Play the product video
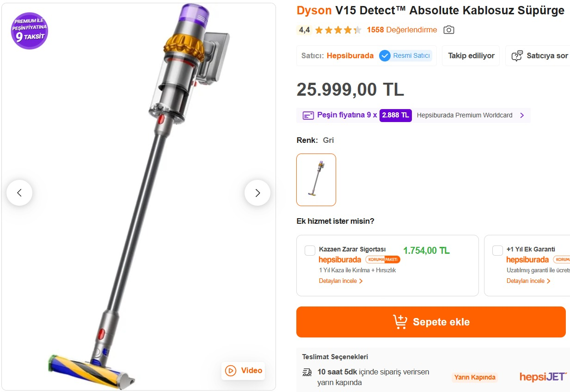Viewport: 570px width, 392px height. click(243, 371)
